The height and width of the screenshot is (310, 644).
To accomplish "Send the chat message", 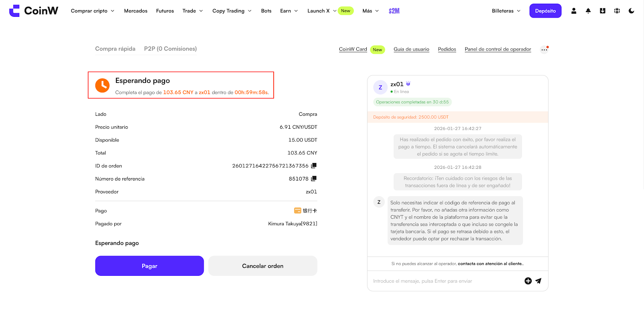I will tap(539, 281).
